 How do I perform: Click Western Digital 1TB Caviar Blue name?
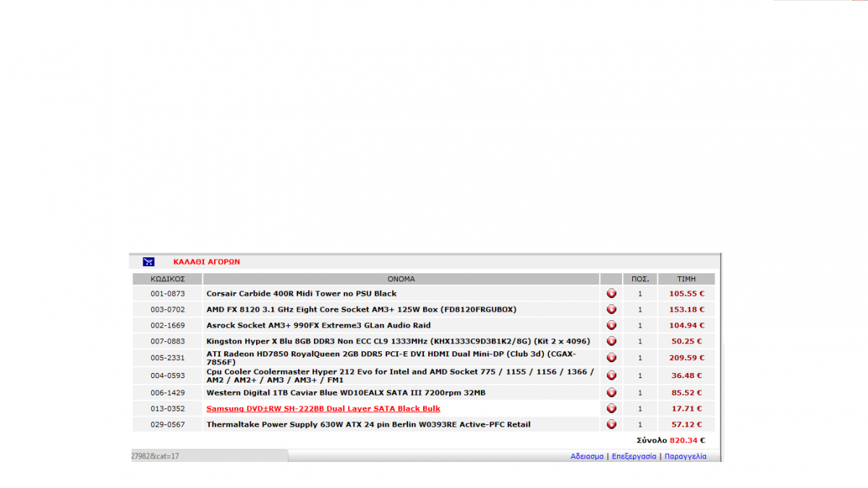346,393
